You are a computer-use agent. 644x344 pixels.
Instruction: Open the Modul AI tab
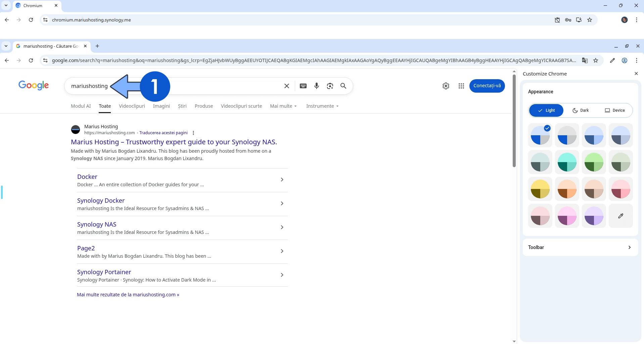[80, 106]
